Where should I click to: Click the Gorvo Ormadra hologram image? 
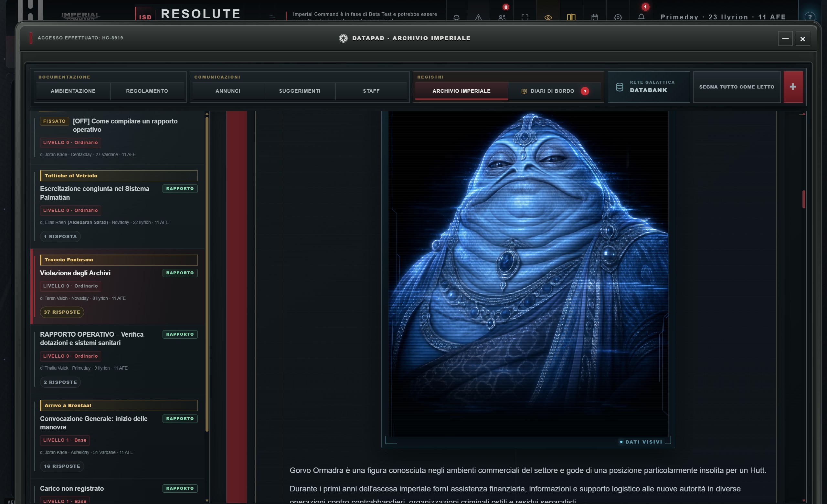(528, 274)
